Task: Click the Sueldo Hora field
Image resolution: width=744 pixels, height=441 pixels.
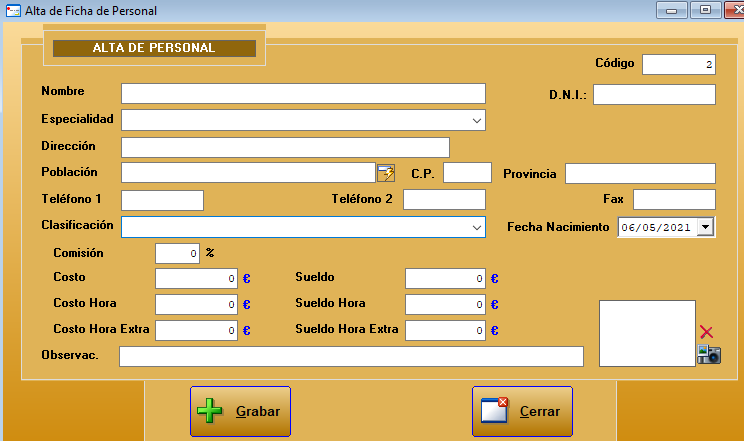Action: pyautogui.click(x=446, y=304)
